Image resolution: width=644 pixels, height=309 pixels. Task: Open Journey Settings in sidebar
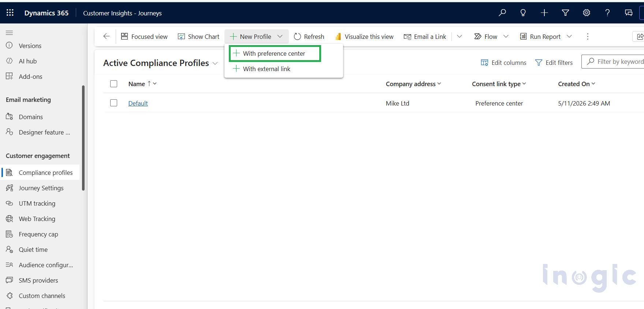point(40,188)
